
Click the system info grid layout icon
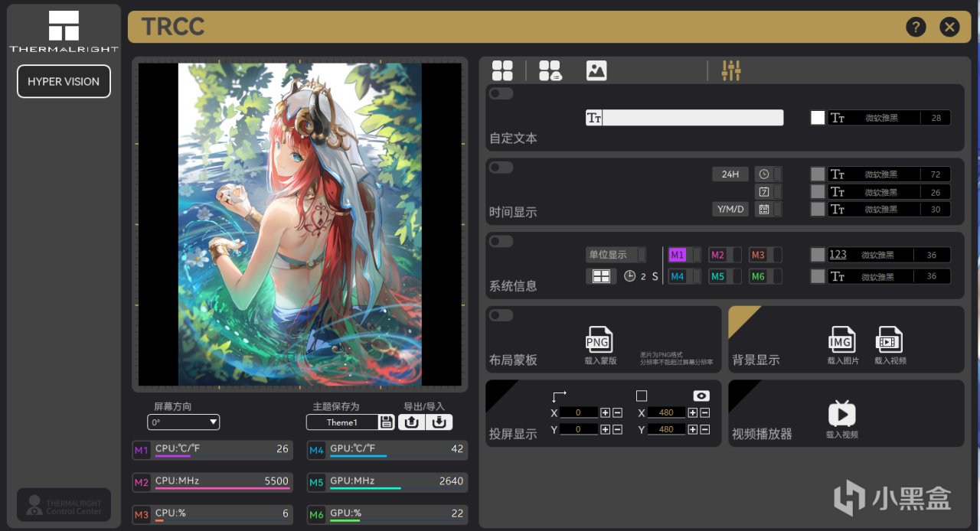tap(601, 276)
